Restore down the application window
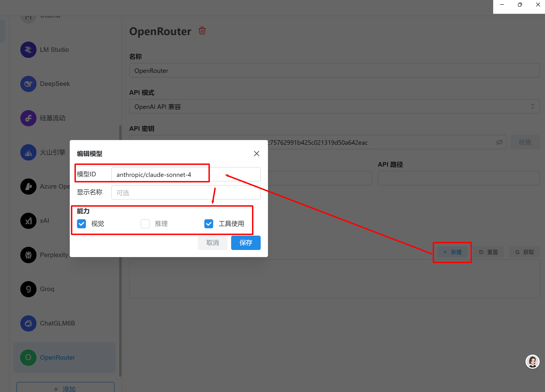545x392 pixels. [x=520, y=5]
